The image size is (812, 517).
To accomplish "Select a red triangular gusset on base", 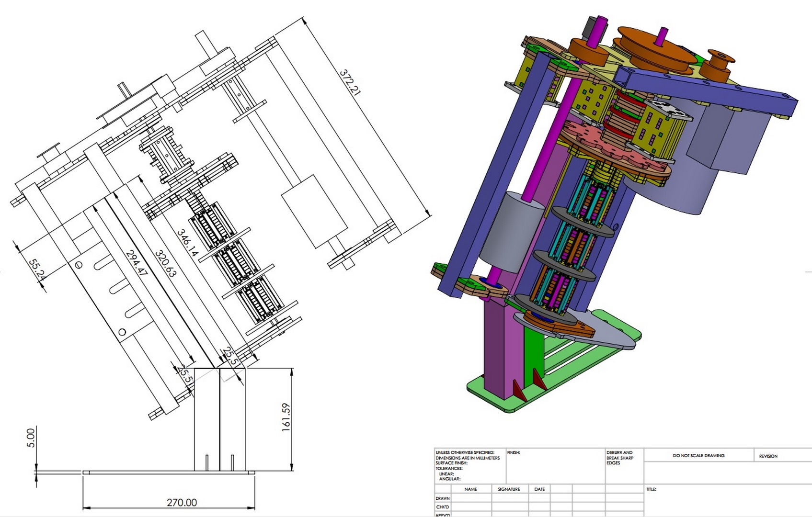I will tap(519, 390).
